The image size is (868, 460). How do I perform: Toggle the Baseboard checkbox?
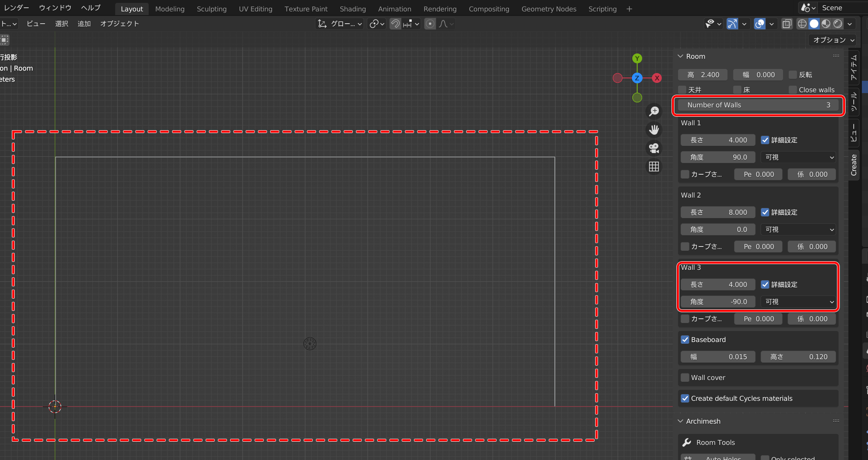click(685, 340)
